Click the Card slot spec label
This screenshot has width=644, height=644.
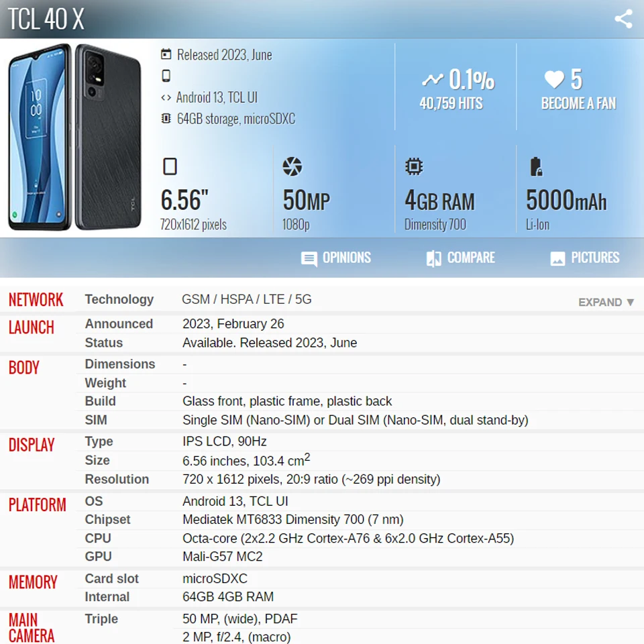(x=112, y=579)
